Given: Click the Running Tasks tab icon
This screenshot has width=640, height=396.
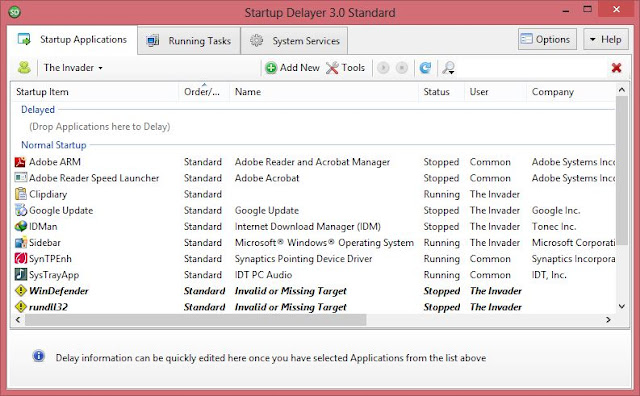Looking at the screenshot, I should 153,41.
